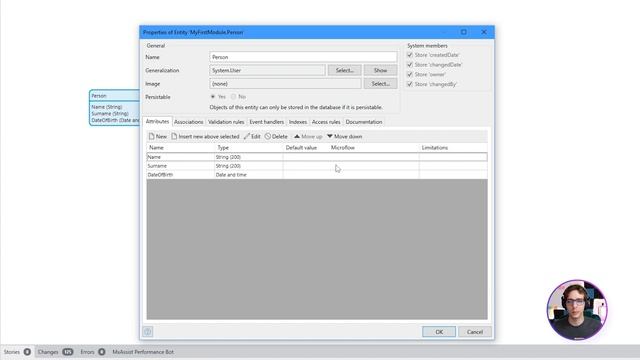Click the New attribute toolbar button
Screen dimensions: 640x360
[x=158, y=136]
